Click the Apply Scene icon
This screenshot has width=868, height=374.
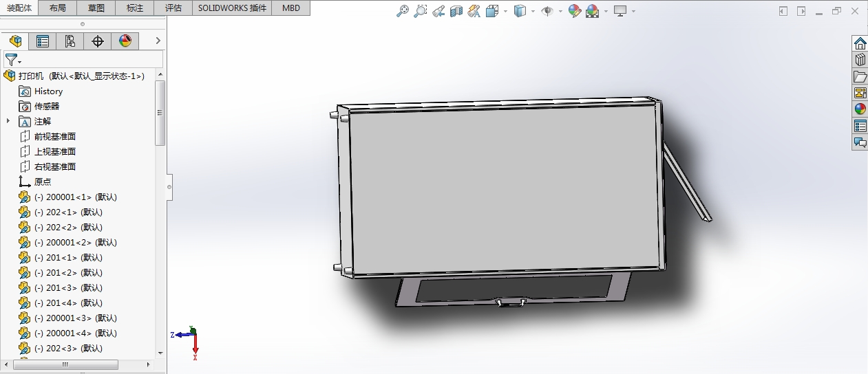click(592, 11)
